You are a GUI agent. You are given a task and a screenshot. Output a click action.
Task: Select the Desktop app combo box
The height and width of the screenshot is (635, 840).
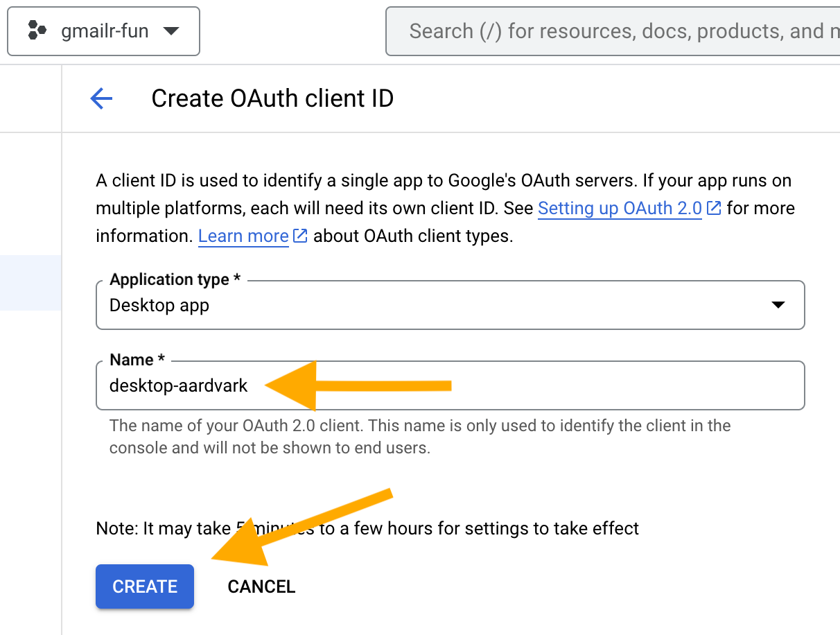450,305
